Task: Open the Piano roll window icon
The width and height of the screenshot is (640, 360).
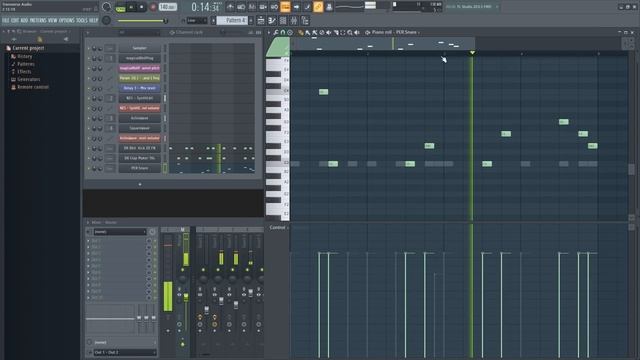Action: tap(272, 20)
